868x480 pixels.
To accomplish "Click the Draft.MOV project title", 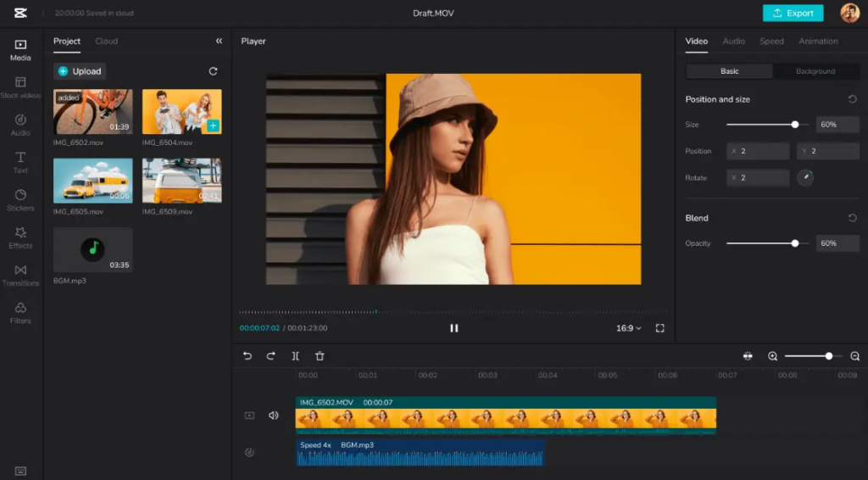I will (433, 14).
